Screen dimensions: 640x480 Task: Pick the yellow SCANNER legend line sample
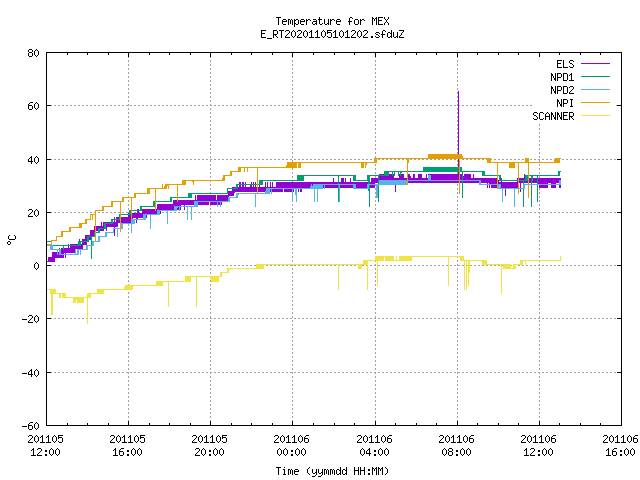coord(595,116)
